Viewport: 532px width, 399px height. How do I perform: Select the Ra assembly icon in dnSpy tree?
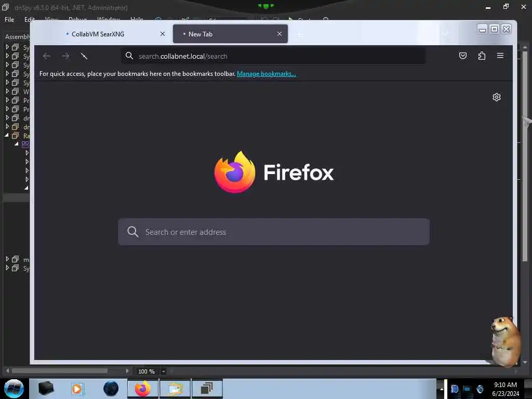point(15,136)
